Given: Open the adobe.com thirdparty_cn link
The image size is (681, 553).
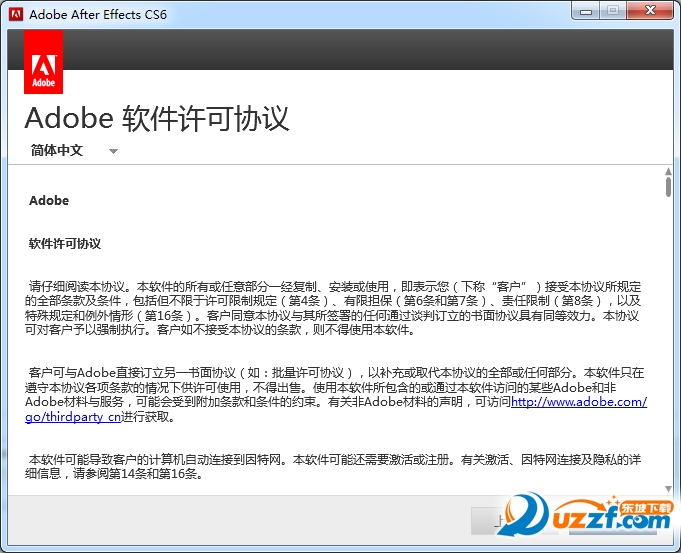Looking at the screenshot, I should [x=579, y=402].
